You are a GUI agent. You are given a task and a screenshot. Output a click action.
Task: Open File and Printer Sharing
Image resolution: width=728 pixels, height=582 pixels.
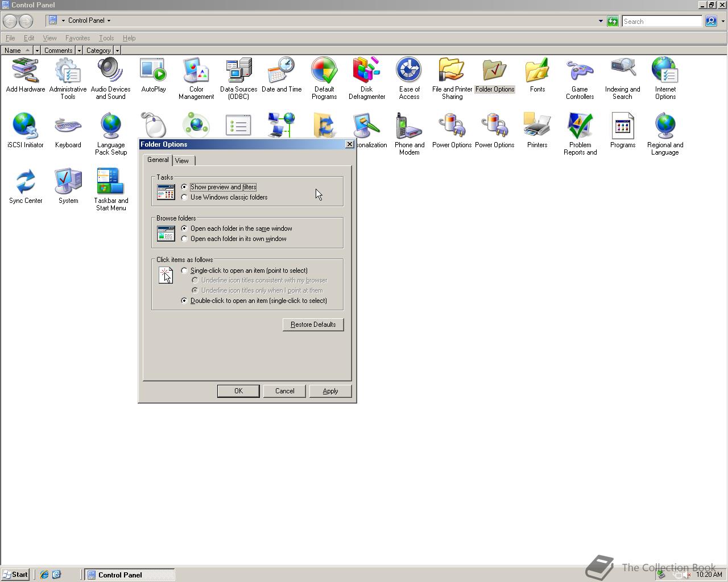point(452,78)
